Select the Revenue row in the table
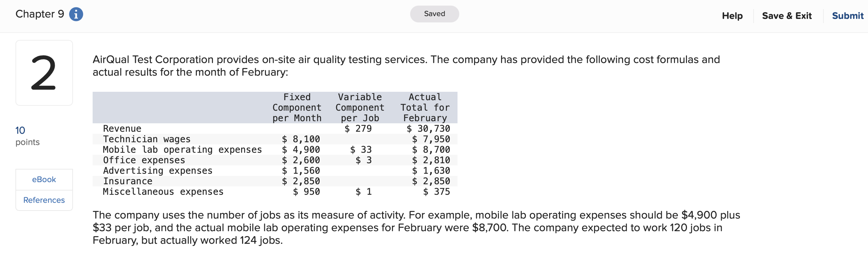 pyautogui.click(x=122, y=129)
